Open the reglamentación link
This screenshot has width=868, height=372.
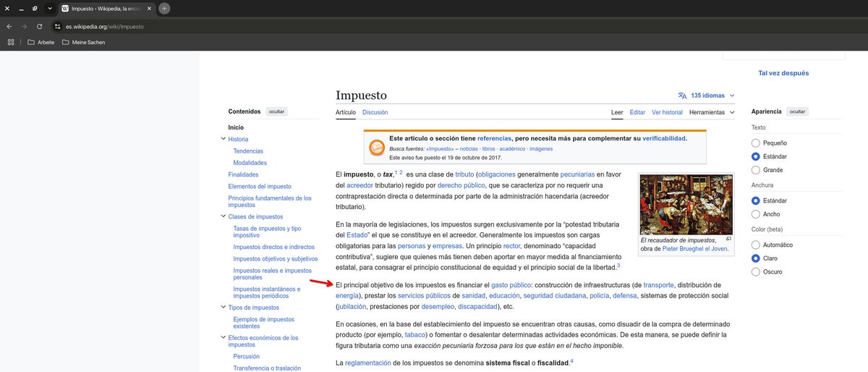[x=368, y=363]
